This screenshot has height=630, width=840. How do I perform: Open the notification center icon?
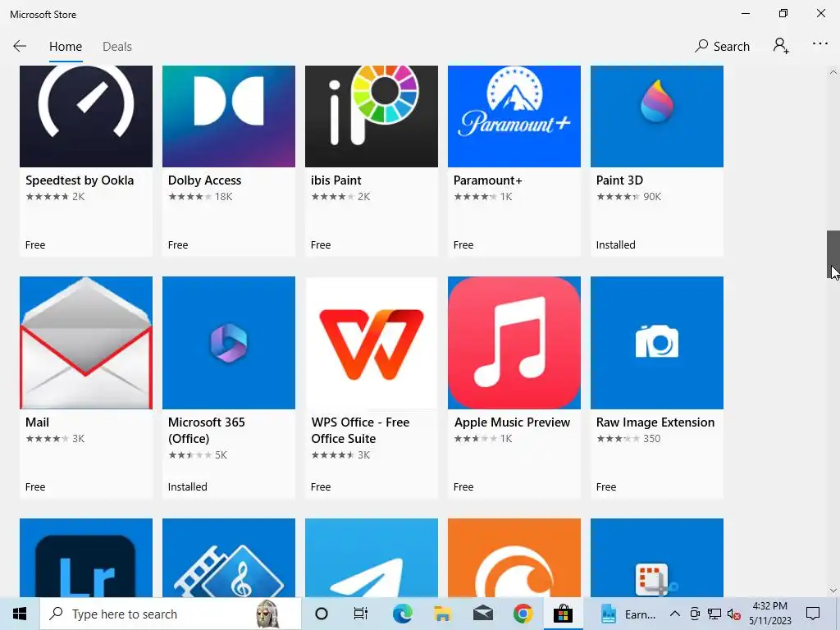click(813, 614)
